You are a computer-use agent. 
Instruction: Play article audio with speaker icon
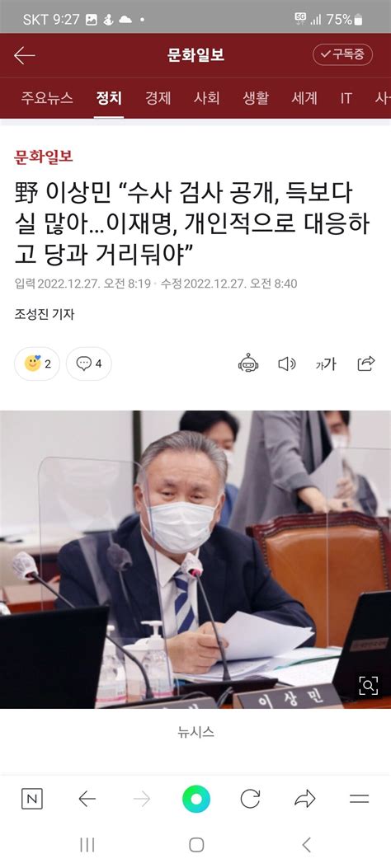286,364
